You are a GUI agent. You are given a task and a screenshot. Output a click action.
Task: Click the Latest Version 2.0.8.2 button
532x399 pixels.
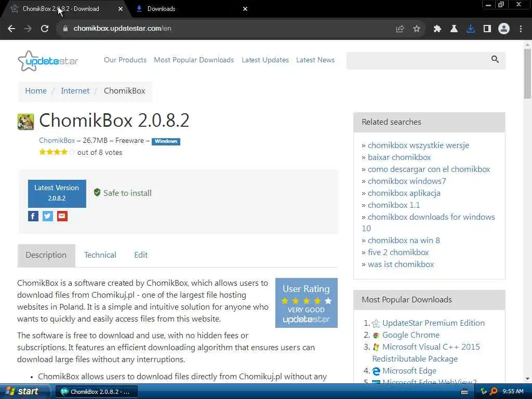pyautogui.click(x=57, y=193)
